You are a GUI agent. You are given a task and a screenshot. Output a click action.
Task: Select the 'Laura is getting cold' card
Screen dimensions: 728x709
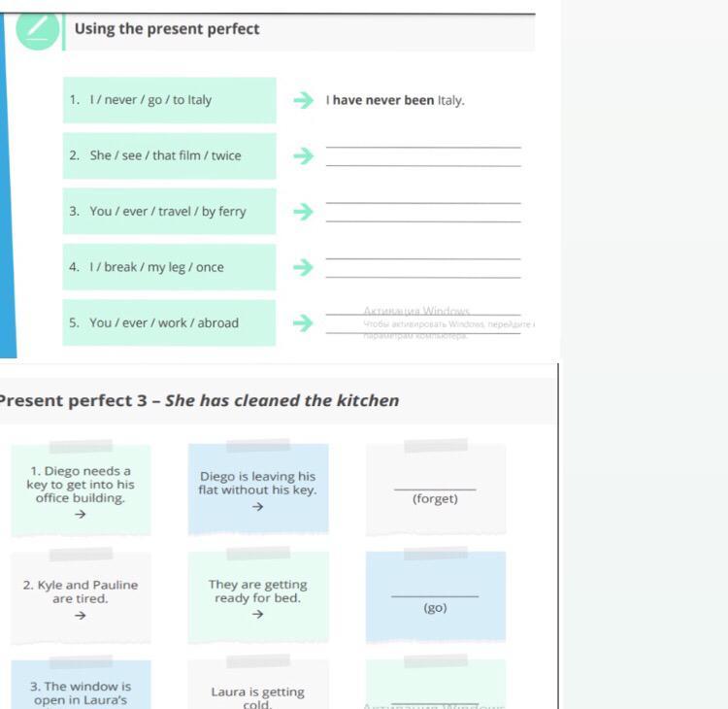[258, 685]
